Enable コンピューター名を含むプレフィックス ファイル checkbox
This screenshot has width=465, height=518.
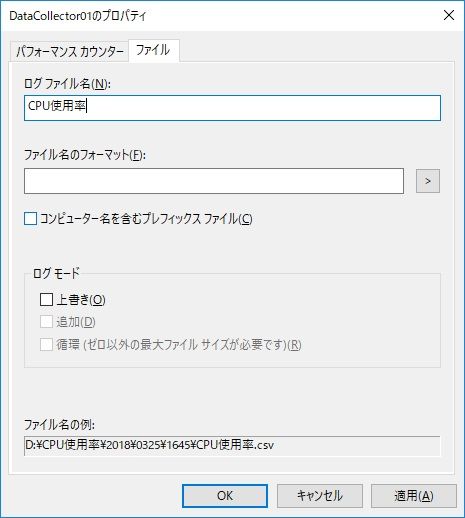coord(30,219)
